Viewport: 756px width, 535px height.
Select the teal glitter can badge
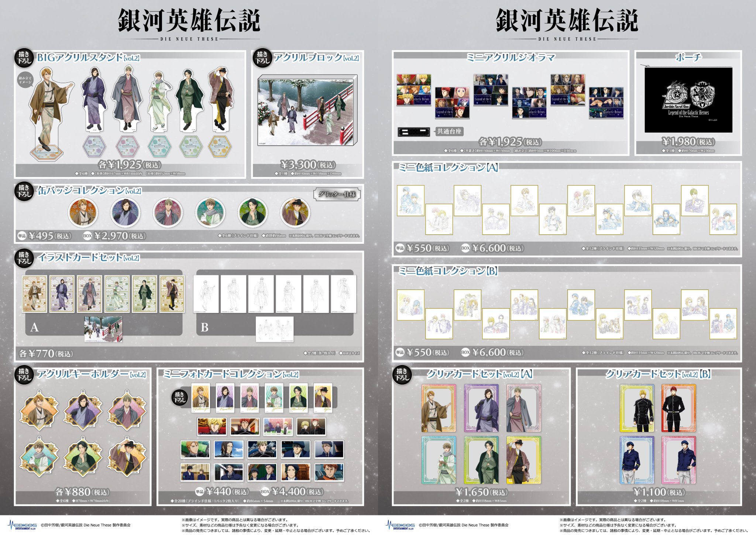(x=210, y=212)
